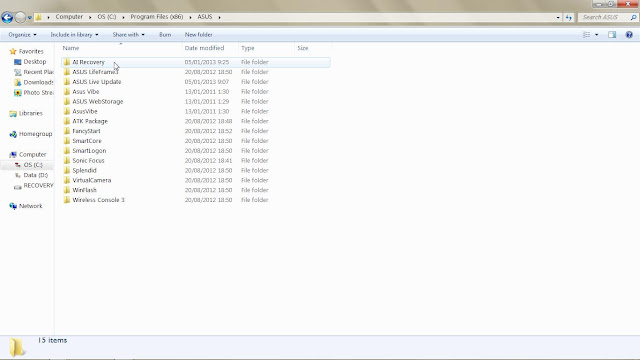Refresh the folder view
Image resolution: width=640 pixels, height=360 pixels.
click(569, 17)
